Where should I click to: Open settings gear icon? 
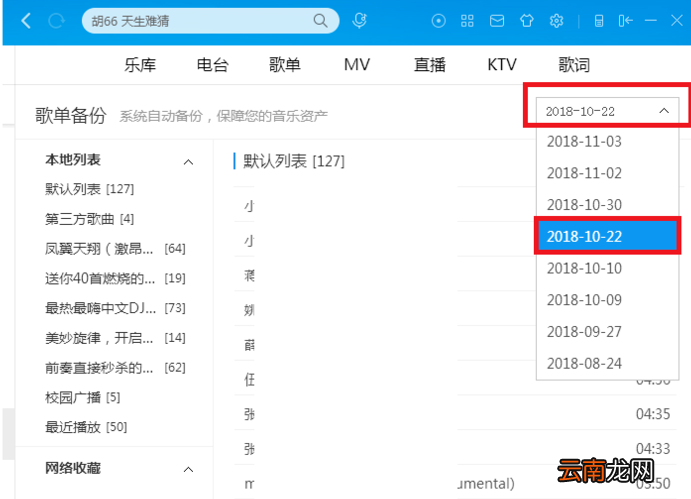[x=557, y=21]
